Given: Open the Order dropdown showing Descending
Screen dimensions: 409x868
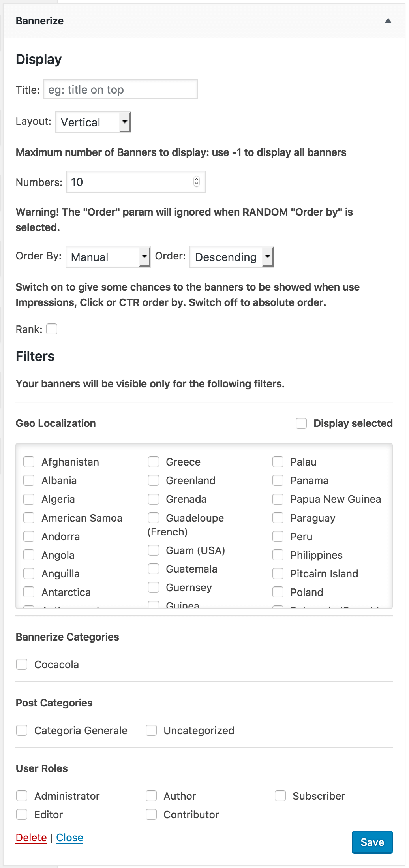Looking at the screenshot, I should pyautogui.click(x=232, y=257).
